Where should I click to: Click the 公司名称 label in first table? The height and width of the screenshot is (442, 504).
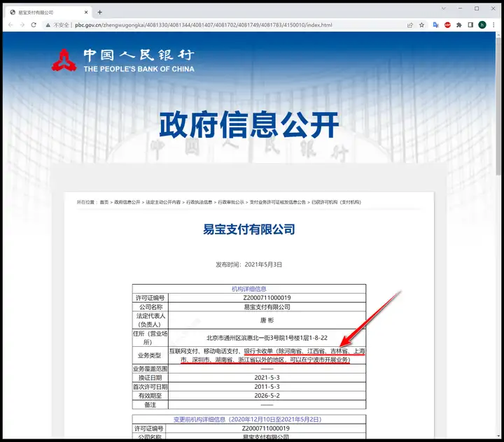coord(150,307)
